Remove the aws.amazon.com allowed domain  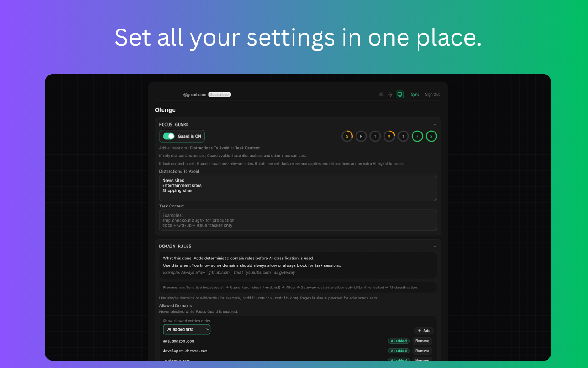coord(422,341)
